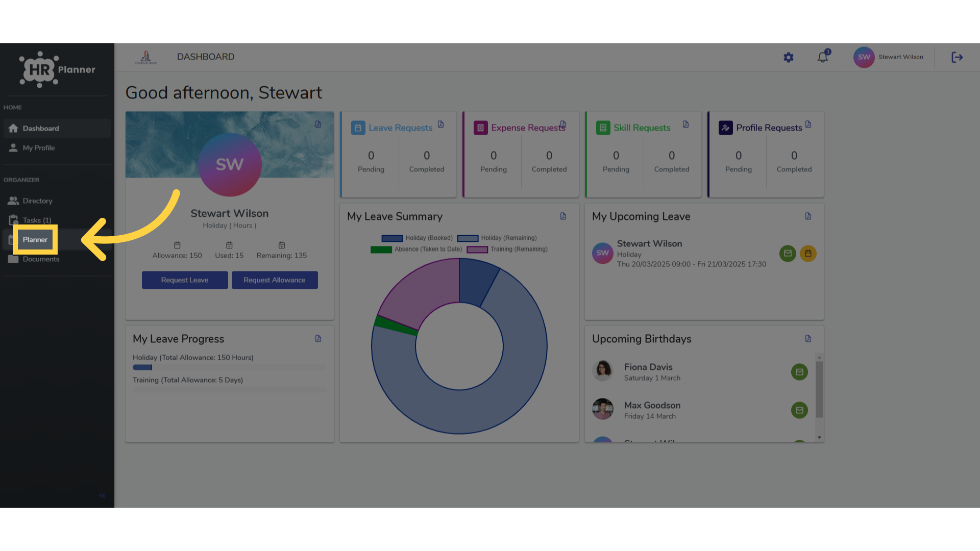Collapse the sidebar with chevron
The height and width of the screenshot is (551, 980).
(x=103, y=495)
